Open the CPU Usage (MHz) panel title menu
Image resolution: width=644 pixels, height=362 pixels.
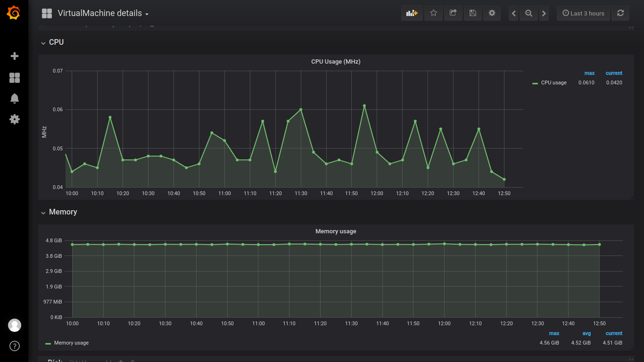click(336, 62)
